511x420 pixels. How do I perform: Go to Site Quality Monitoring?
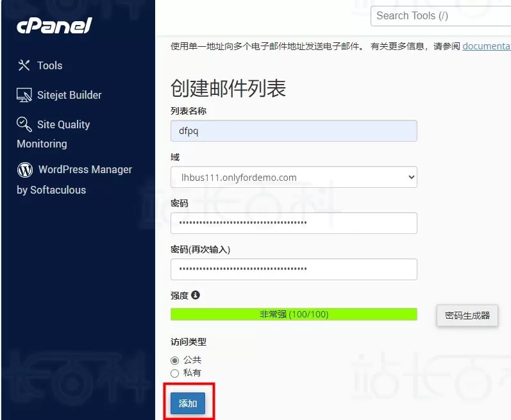coord(53,133)
